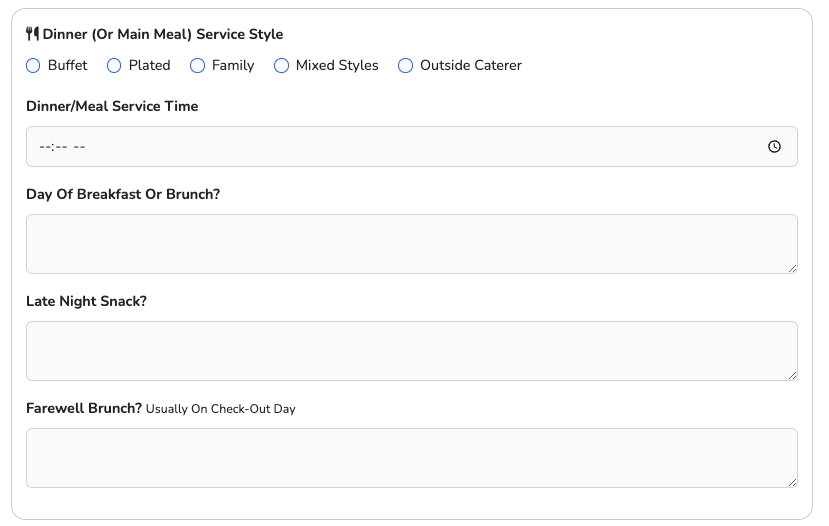Screen dimensions: 829x526
Task: Focus the Farewell Brunch text area
Action: pos(411,457)
